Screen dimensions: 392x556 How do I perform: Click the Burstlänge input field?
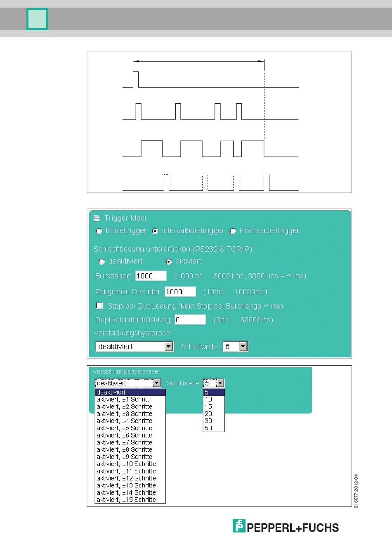coord(151,276)
